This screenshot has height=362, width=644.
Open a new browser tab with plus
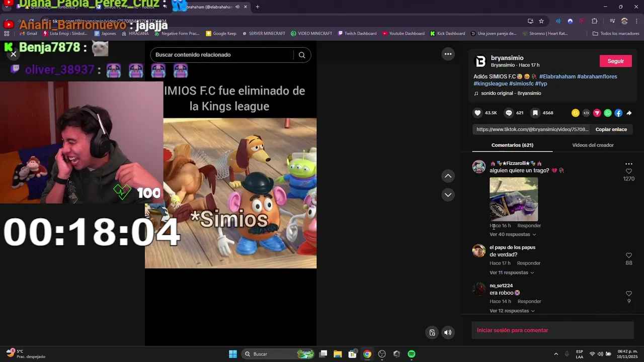pos(258,7)
